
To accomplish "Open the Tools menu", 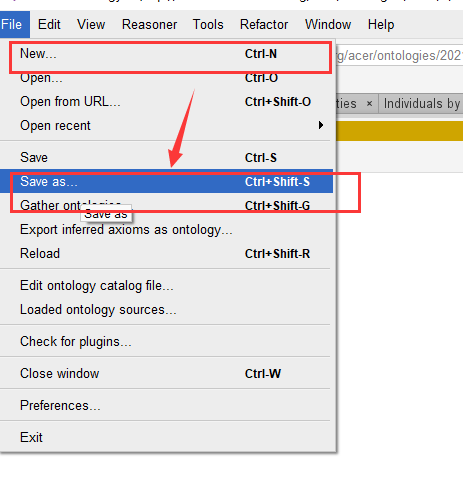I will [208, 24].
